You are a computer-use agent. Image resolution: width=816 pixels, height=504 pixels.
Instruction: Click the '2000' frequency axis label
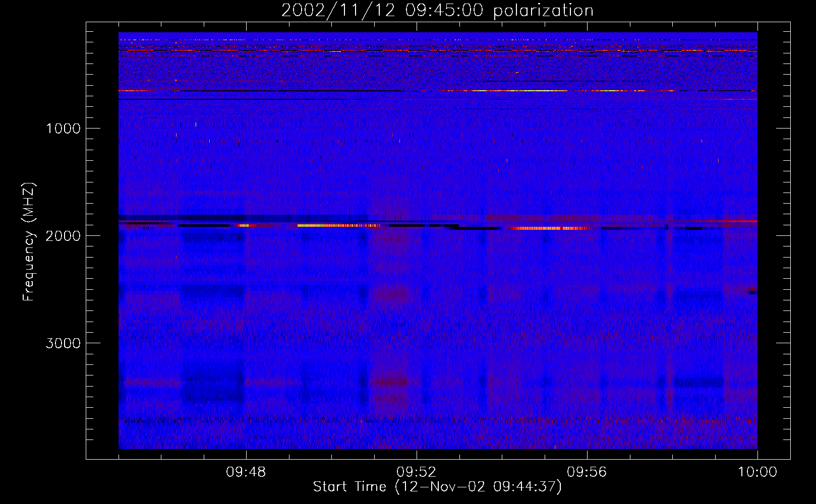point(63,236)
